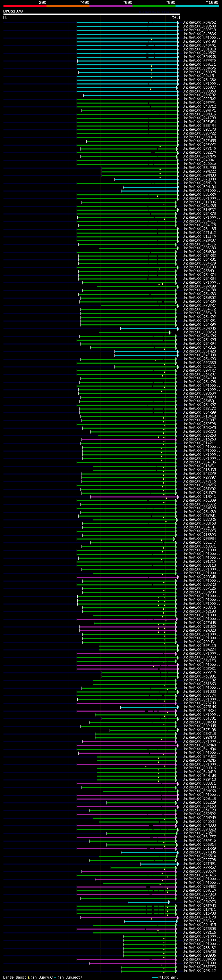Click the UniRef100_Q40567 label
The height and width of the screenshot is (980, 222).
(x=199, y=53)
